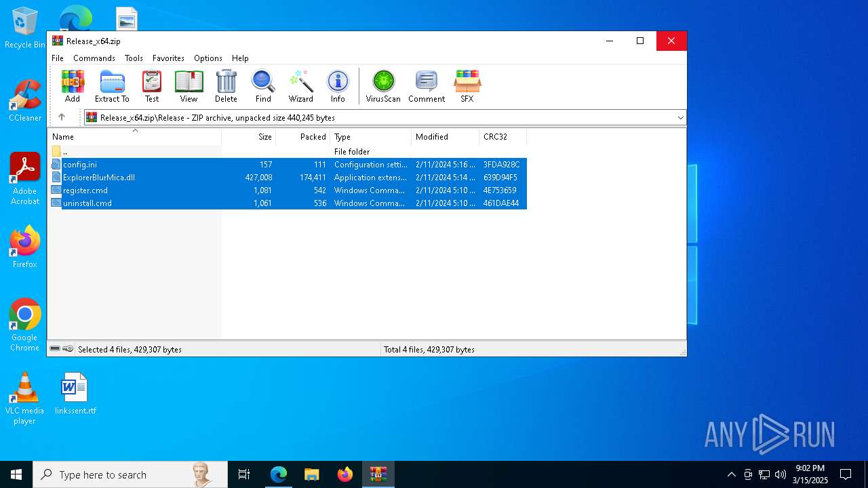Open the Tools menu
This screenshot has width=868, height=488.
[x=134, y=58]
